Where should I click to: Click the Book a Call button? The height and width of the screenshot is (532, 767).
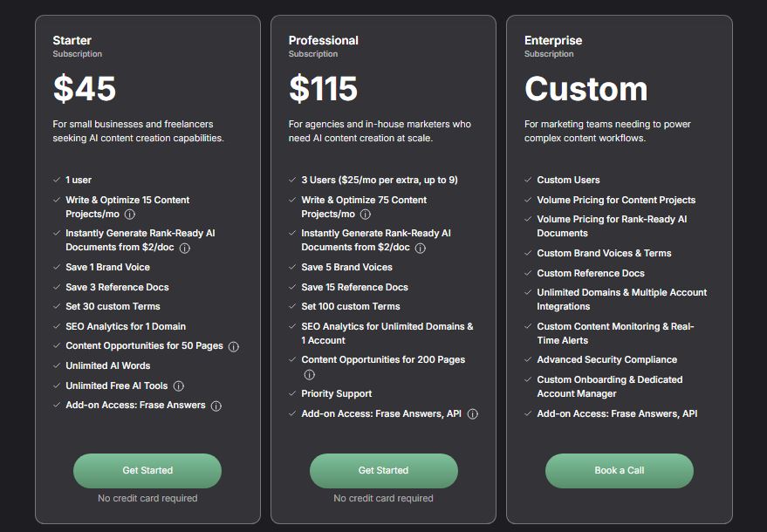(620, 470)
